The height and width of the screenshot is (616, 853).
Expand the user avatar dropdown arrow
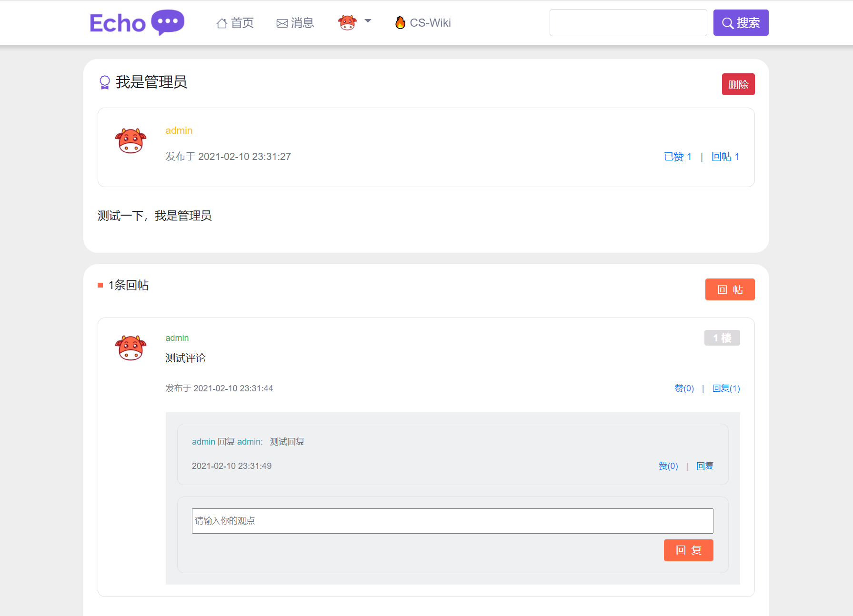point(368,21)
